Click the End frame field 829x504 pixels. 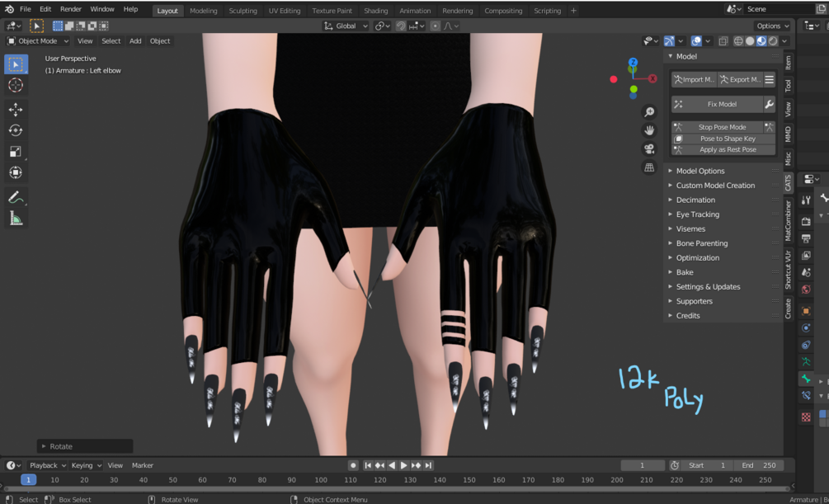coord(759,465)
